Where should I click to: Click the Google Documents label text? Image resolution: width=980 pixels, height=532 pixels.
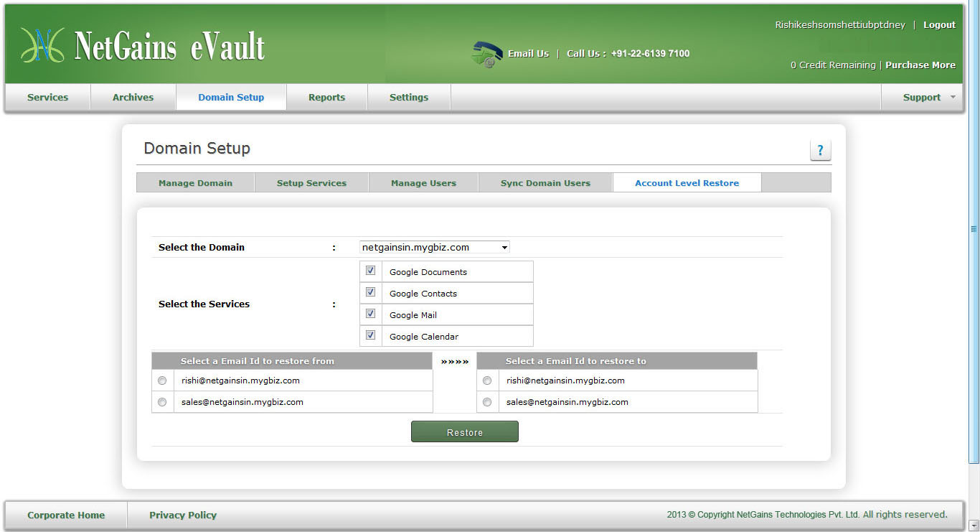click(428, 272)
